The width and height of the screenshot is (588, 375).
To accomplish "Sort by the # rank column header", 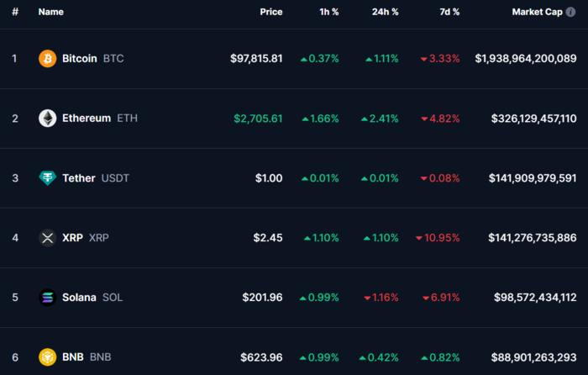I will coord(15,12).
